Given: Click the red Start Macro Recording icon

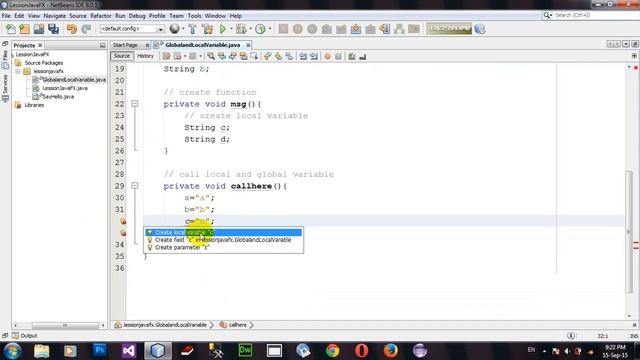Looking at the screenshot, I should 327,56.
